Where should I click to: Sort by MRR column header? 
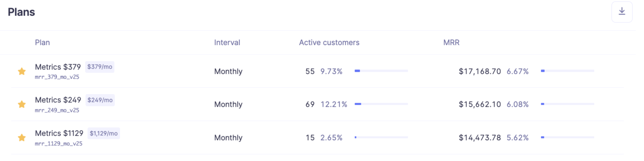pos(451,43)
